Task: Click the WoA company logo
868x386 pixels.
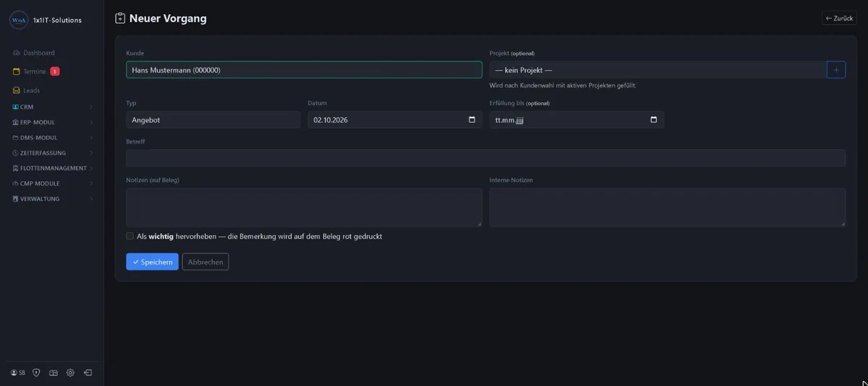Action: click(x=19, y=20)
